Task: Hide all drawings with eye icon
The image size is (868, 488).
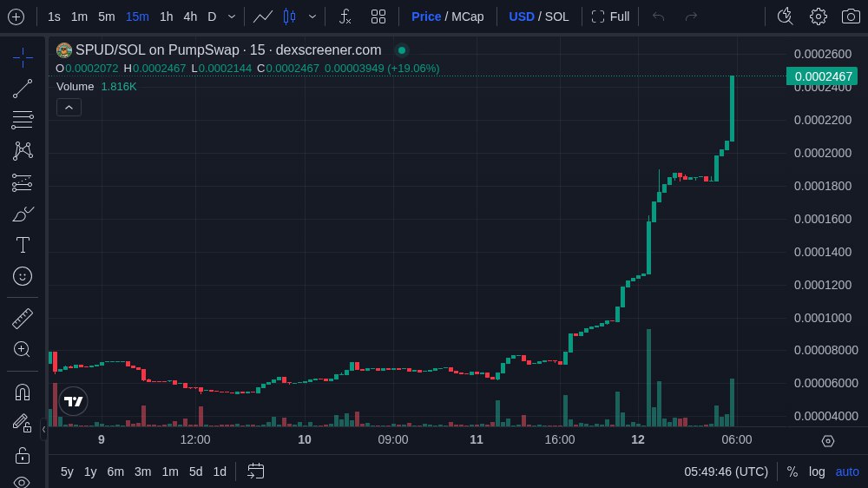Action: point(23,482)
